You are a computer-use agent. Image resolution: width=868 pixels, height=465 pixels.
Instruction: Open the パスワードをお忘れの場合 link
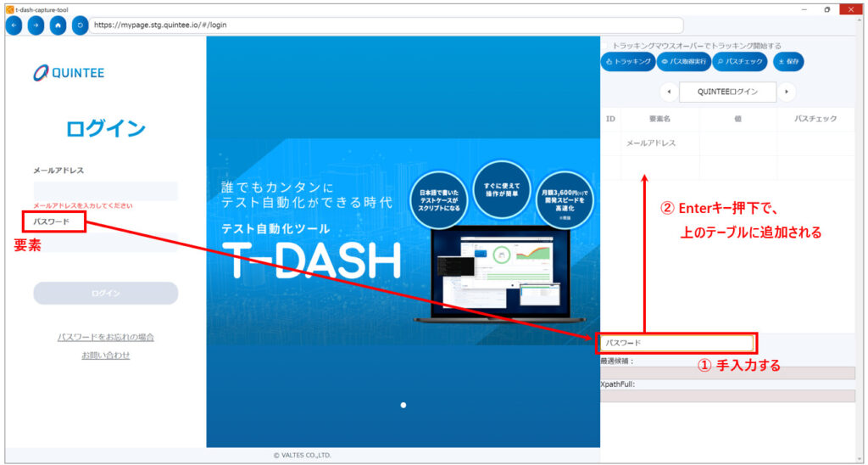[x=106, y=337]
